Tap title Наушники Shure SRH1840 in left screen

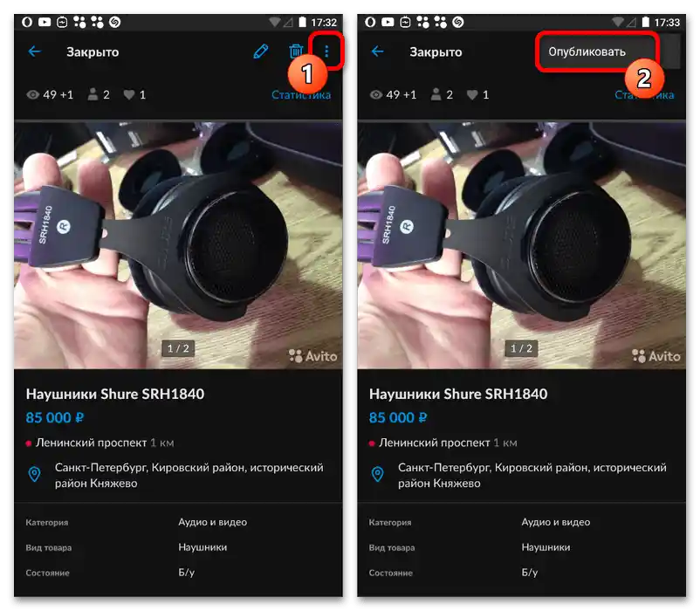click(x=115, y=394)
